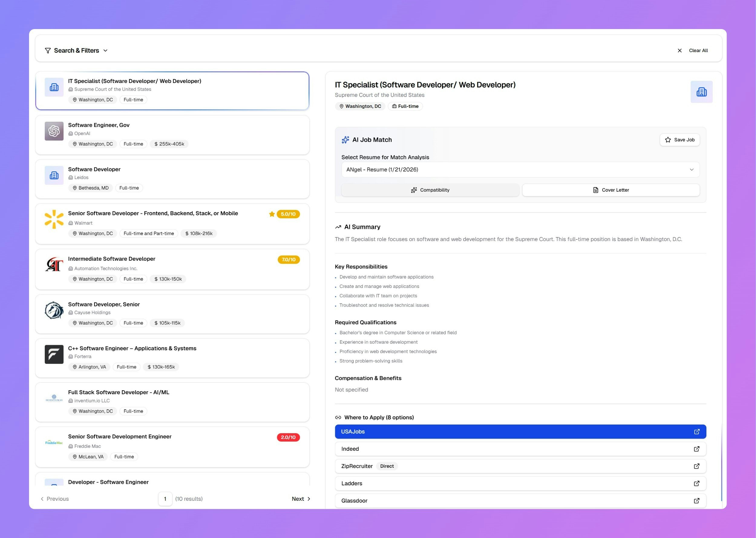This screenshot has width=756, height=538.
Task: Collapse the Search & Filters panel
Action: pyautogui.click(x=105, y=50)
